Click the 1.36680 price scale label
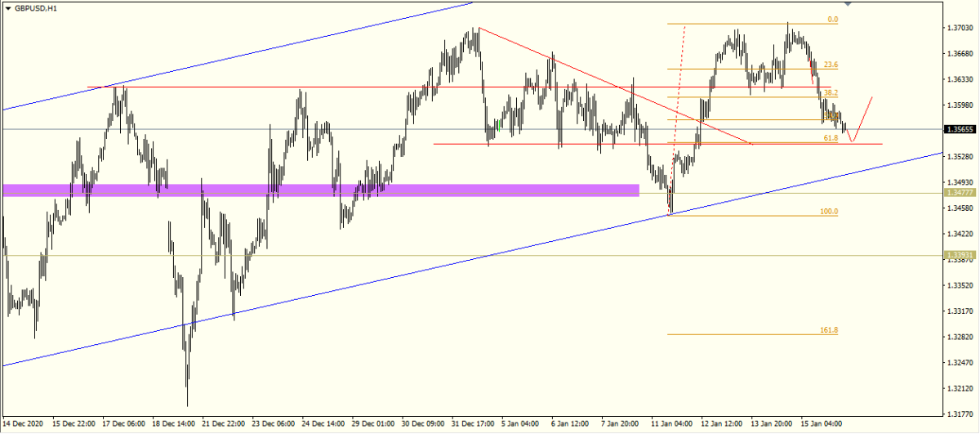The height and width of the screenshot is (434, 980). tap(961, 54)
